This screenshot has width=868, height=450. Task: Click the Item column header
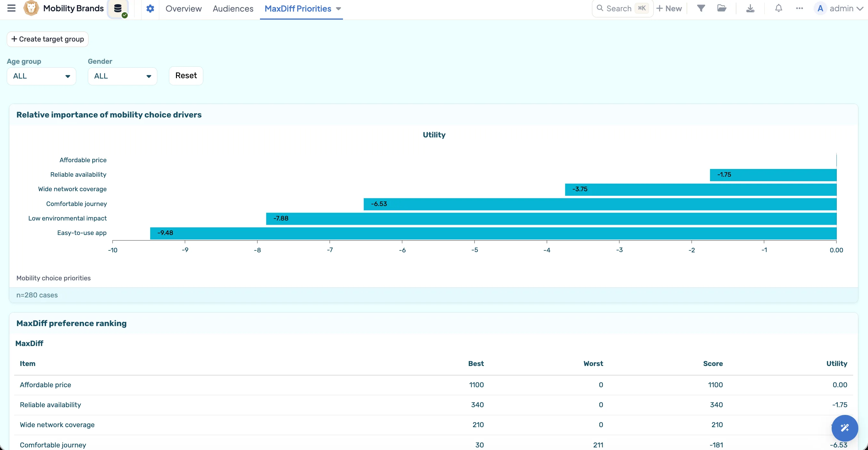point(27,363)
